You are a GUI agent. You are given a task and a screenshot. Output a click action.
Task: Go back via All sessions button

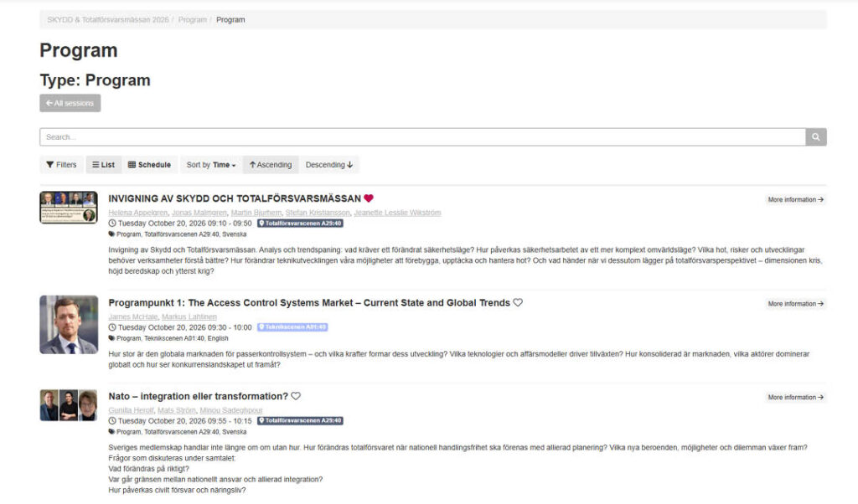(70, 103)
